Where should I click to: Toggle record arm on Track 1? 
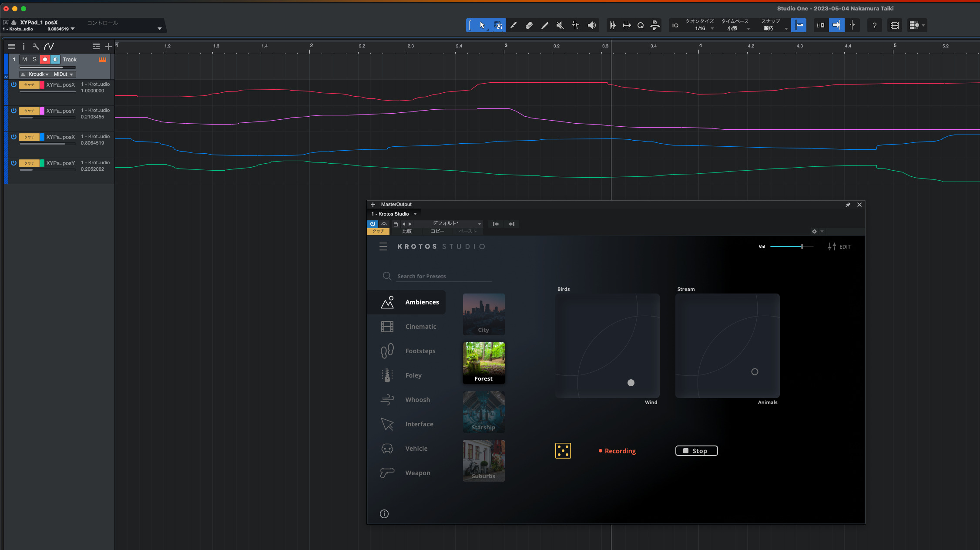[x=45, y=59]
